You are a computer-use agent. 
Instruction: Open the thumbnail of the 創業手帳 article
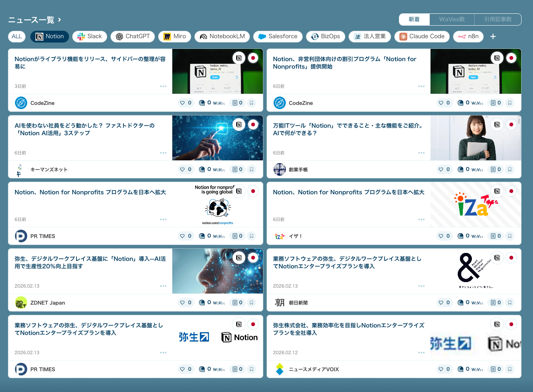[476, 138]
